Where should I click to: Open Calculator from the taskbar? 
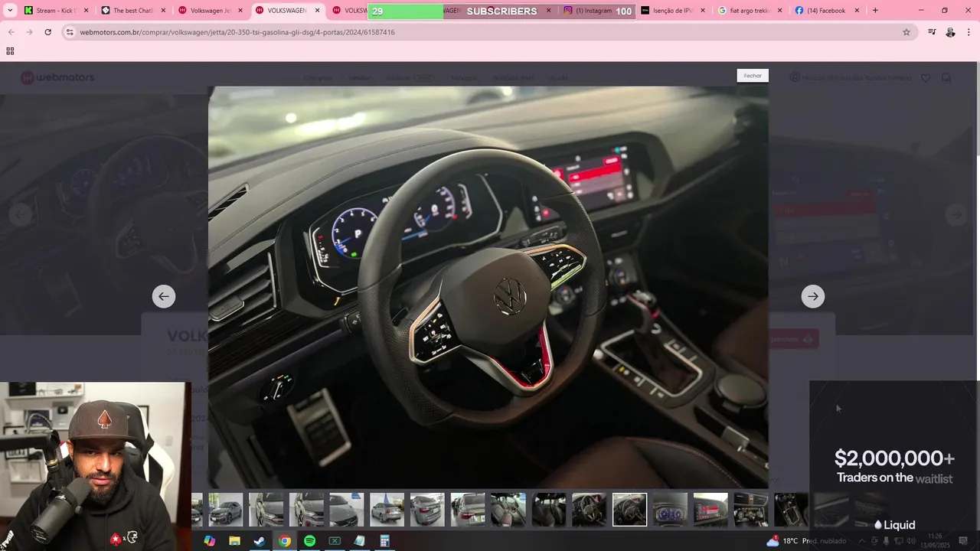384,541
